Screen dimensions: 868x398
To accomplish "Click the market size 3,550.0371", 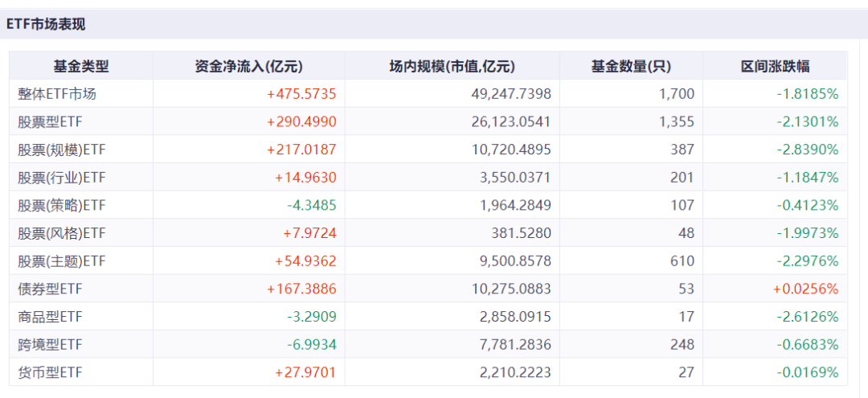I will click(x=517, y=178).
